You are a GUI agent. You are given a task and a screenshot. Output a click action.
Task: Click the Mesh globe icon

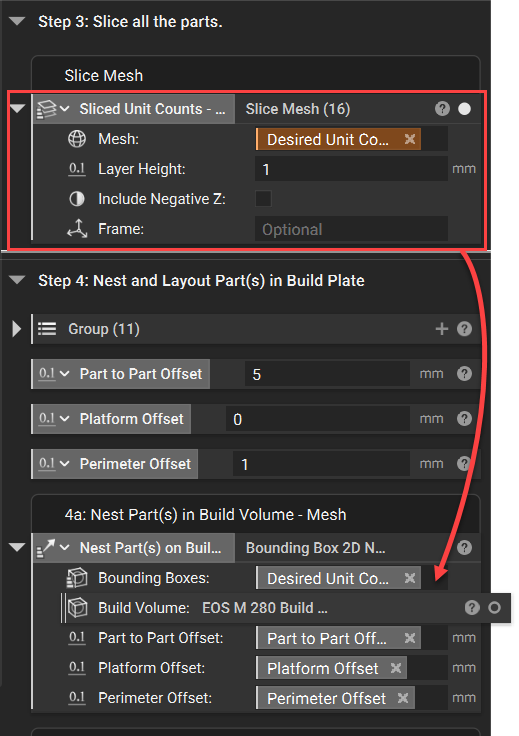point(77,139)
